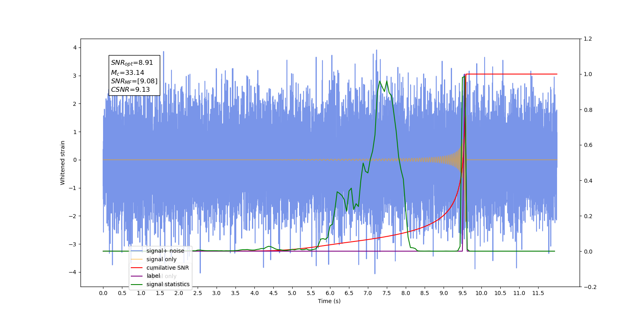Click the blue line swatch for signal+ noise
Viewport: 644px width, 322px height.
[x=137, y=251]
